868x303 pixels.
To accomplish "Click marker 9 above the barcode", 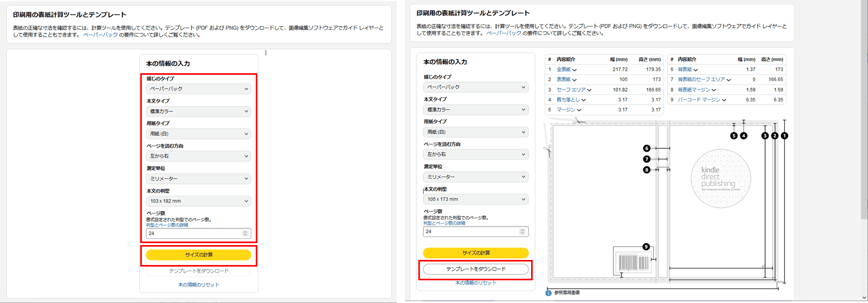I will 646,247.
